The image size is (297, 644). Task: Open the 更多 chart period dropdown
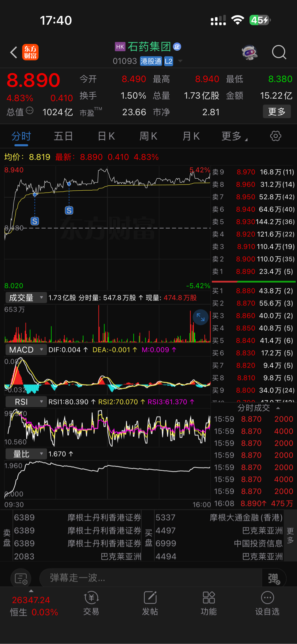235,136
